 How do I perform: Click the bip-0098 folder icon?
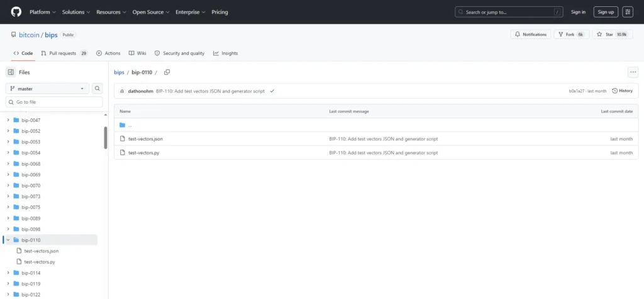16,229
